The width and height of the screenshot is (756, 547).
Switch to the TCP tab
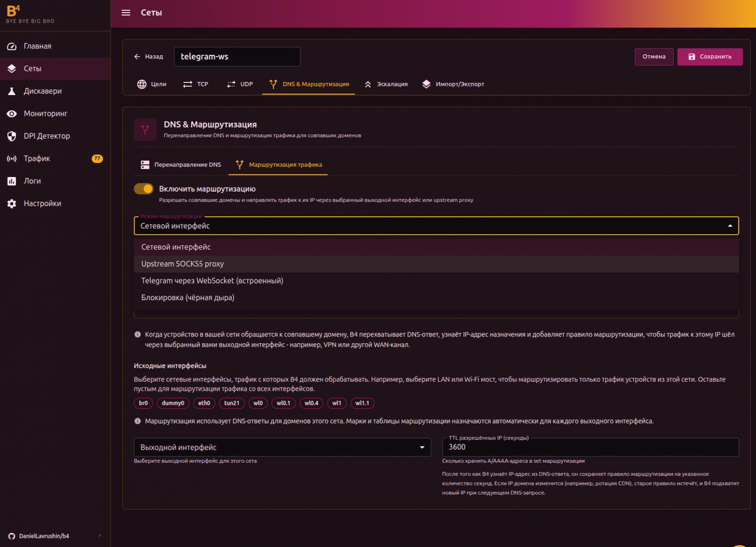point(196,84)
